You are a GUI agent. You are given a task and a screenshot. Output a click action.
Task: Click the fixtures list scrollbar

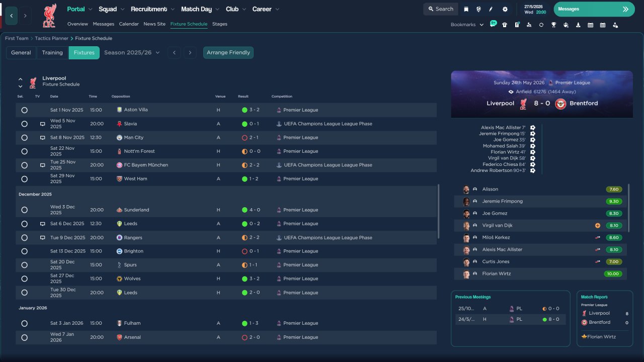point(439,211)
